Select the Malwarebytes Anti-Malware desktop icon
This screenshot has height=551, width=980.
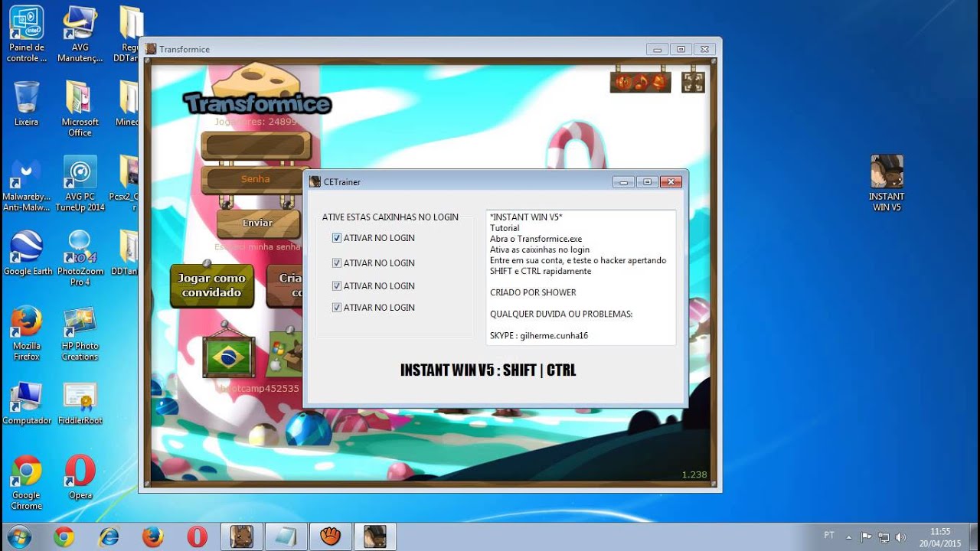[27, 184]
